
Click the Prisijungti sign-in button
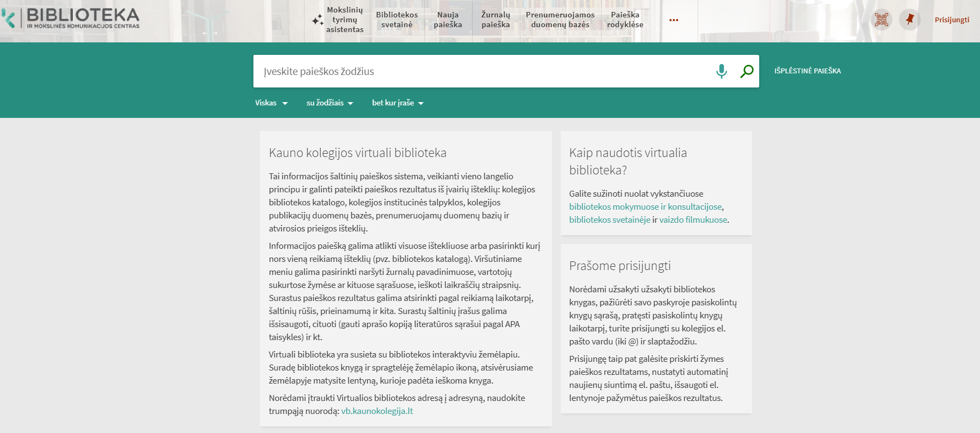coord(952,20)
